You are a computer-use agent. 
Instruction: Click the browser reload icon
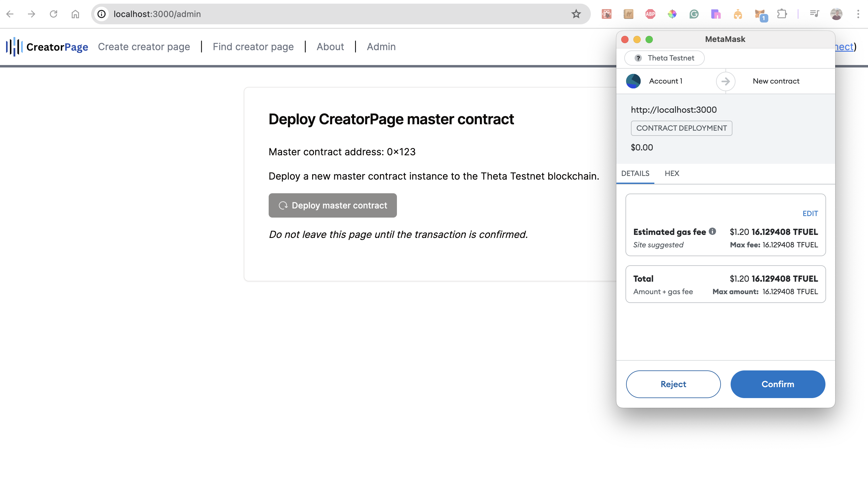pos(53,14)
